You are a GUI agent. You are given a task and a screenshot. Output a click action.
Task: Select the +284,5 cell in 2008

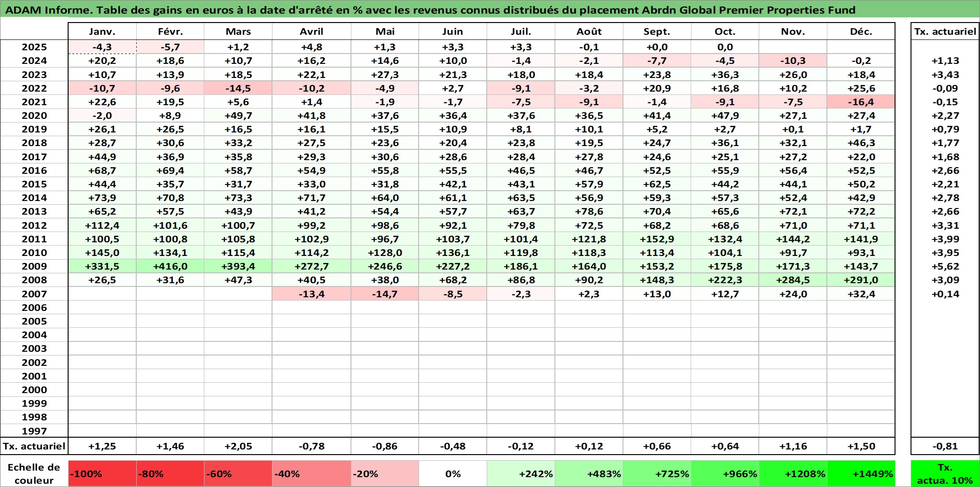(793, 280)
